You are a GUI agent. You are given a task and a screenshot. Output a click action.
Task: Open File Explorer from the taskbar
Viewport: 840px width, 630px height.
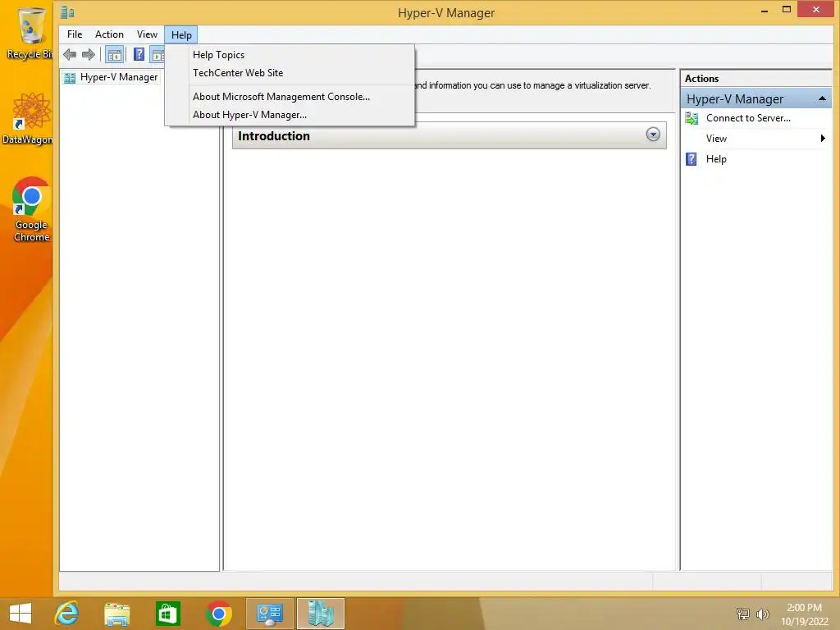(116, 614)
